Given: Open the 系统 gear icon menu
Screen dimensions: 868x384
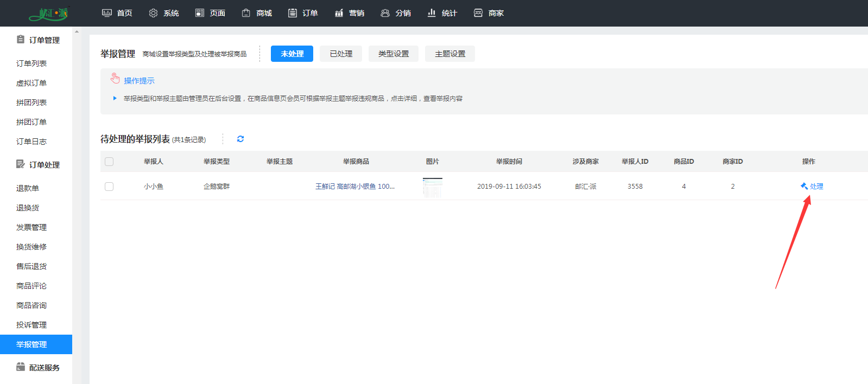Looking at the screenshot, I should 154,13.
